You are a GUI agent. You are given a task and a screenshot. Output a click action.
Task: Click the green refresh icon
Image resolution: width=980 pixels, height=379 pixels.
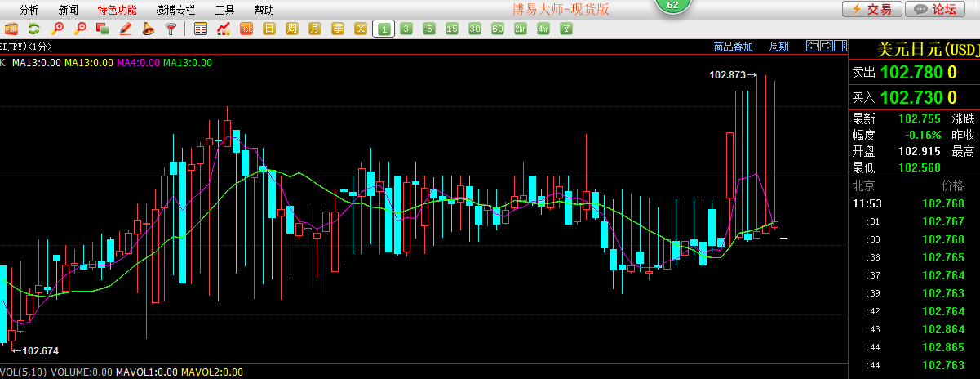coord(34,29)
